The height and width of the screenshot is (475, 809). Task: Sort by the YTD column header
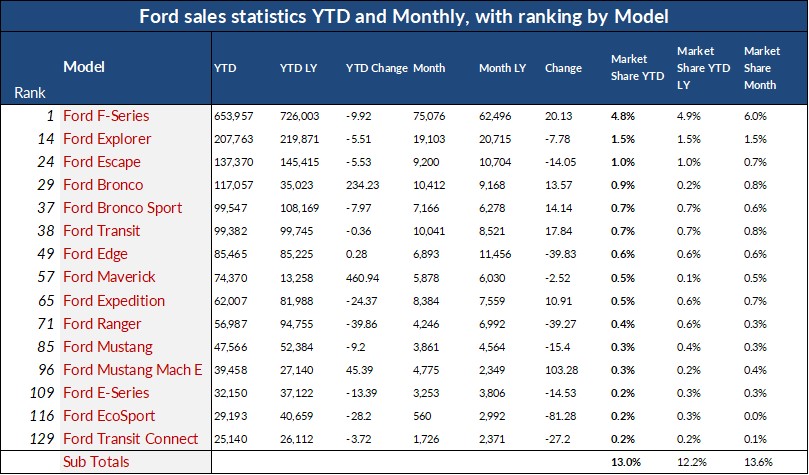click(225, 69)
